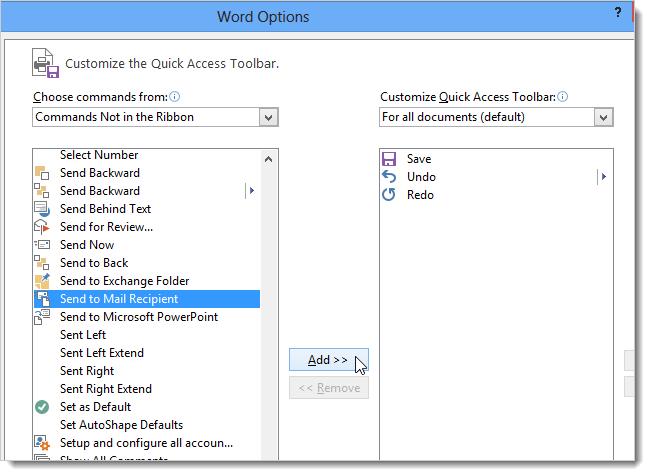Open the Choose commands from dropdown

coord(268,118)
